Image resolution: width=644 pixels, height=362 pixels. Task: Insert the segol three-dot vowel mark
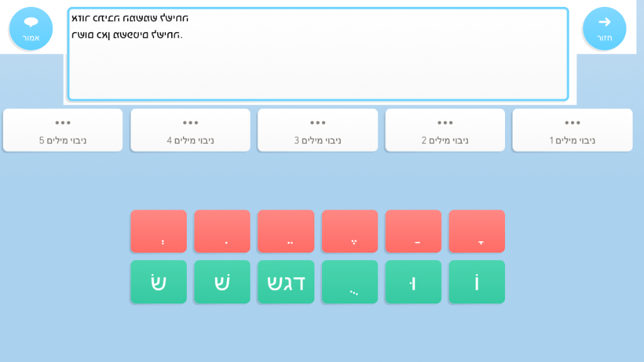pos(350,231)
